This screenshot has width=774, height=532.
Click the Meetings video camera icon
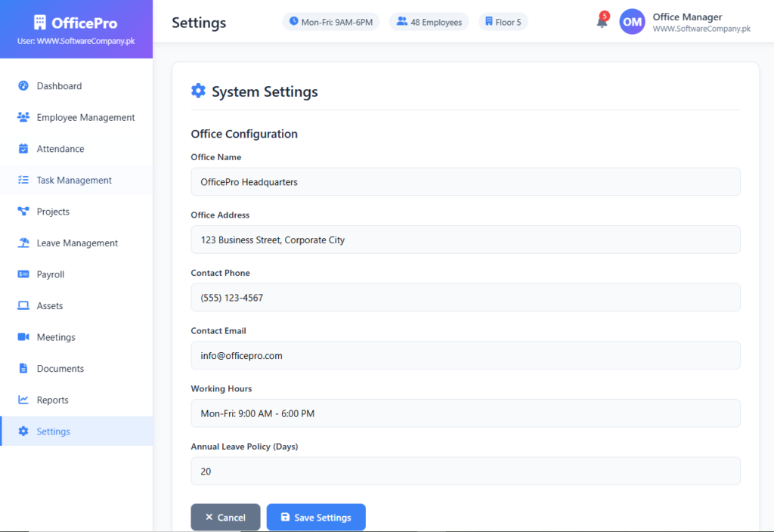(x=23, y=337)
